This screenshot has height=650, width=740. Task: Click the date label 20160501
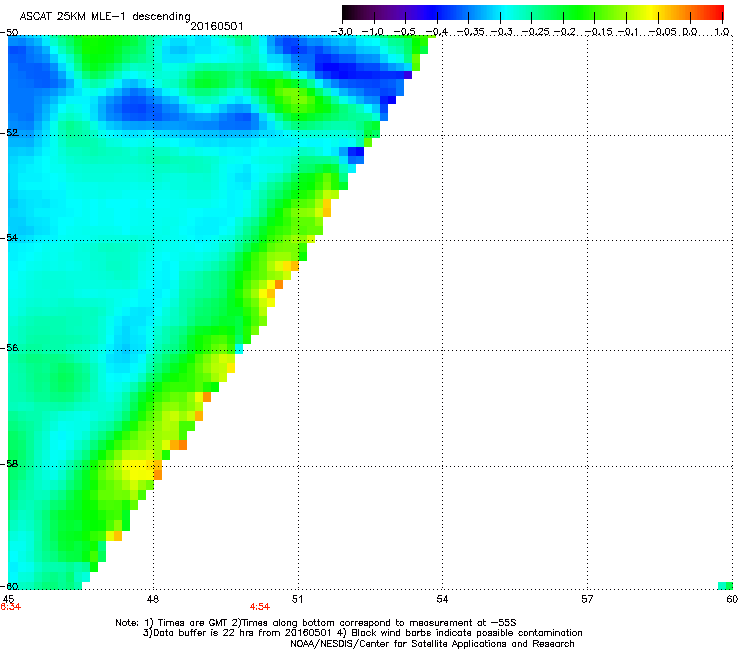point(217,26)
